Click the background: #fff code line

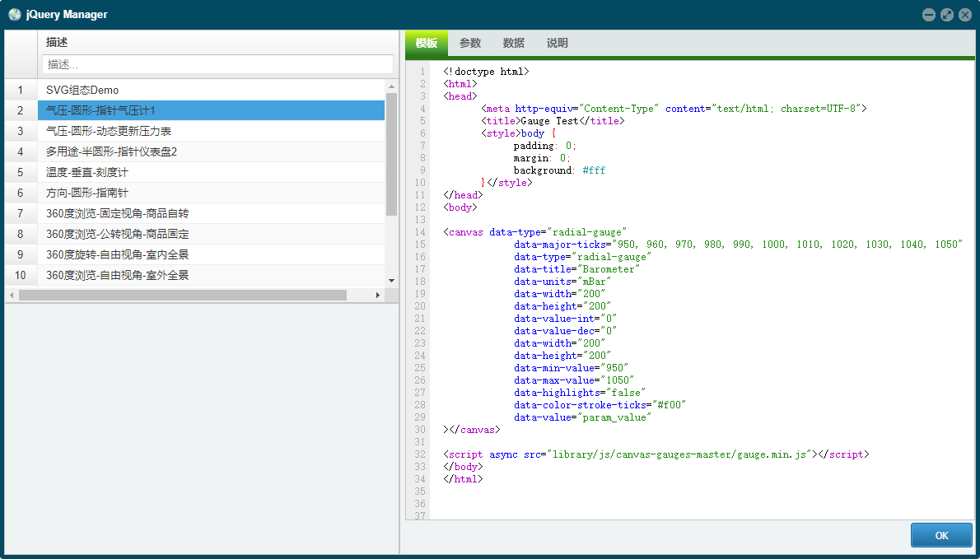559,170
